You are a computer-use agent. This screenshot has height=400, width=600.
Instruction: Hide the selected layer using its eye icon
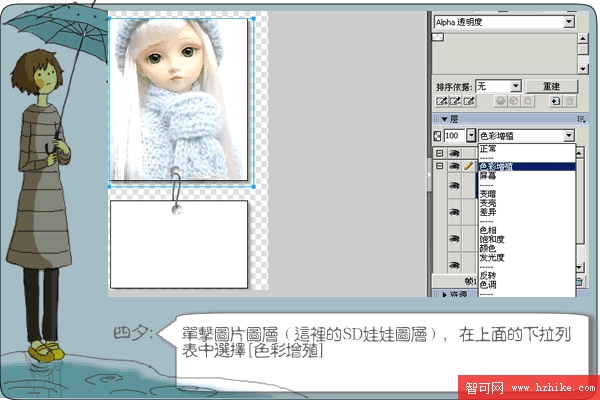[453, 166]
